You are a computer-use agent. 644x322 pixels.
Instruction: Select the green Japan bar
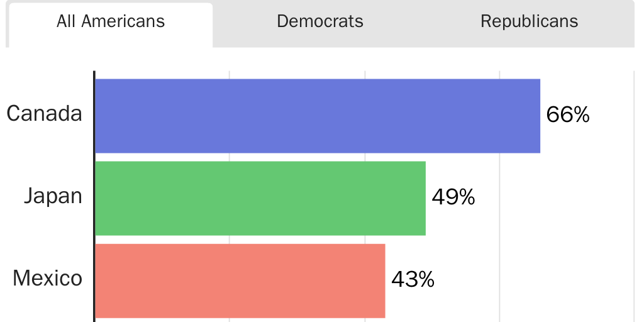click(x=260, y=198)
